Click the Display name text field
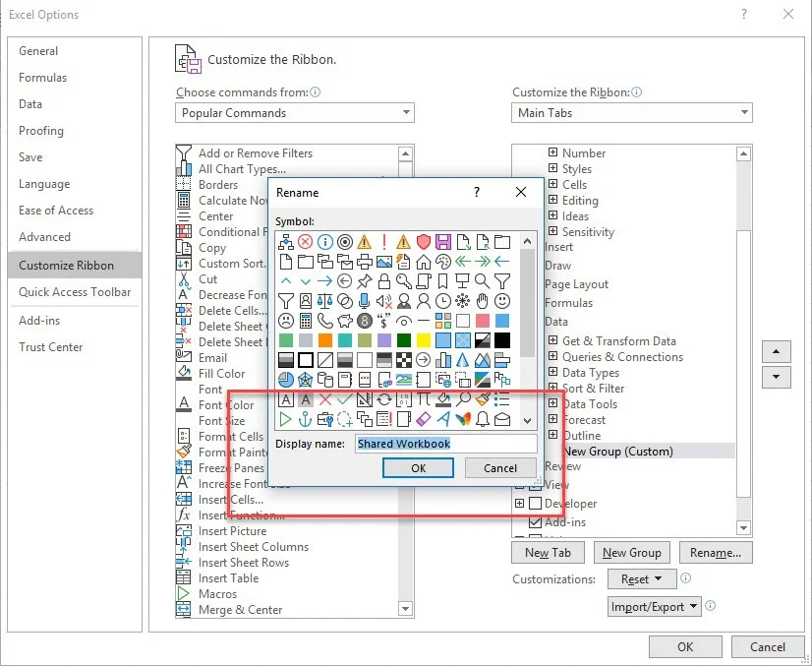This screenshot has width=812, height=666. tap(445, 444)
